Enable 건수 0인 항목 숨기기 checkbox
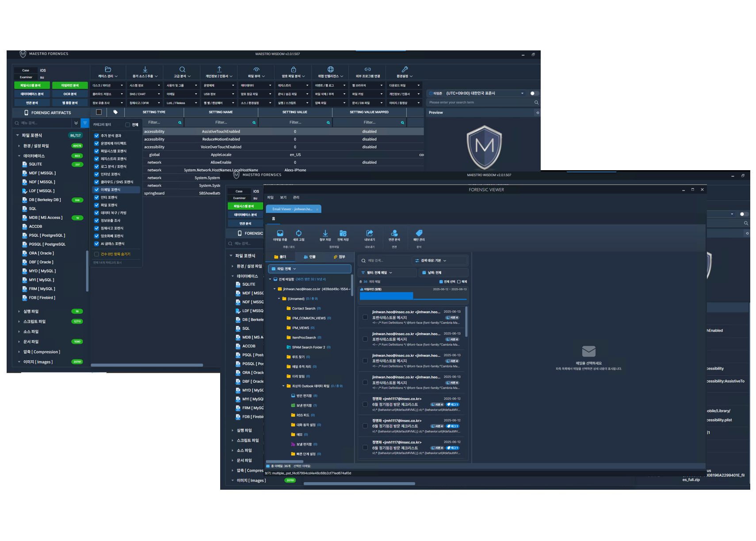Image resolution: width=756 pixels, height=541 pixels. (x=96, y=254)
